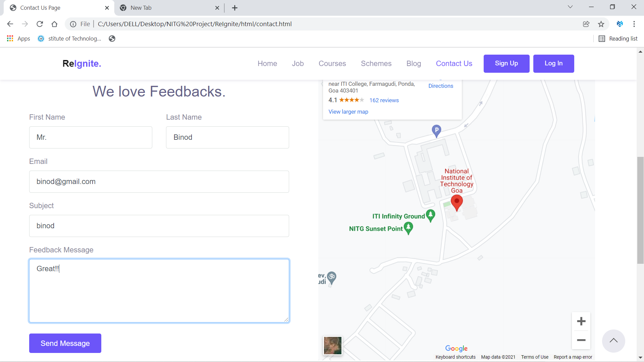The width and height of the screenshot is (644, 362).
Task: Open Chrome three-dot menu
Action: pyautogui.click(x=634, y=24)
